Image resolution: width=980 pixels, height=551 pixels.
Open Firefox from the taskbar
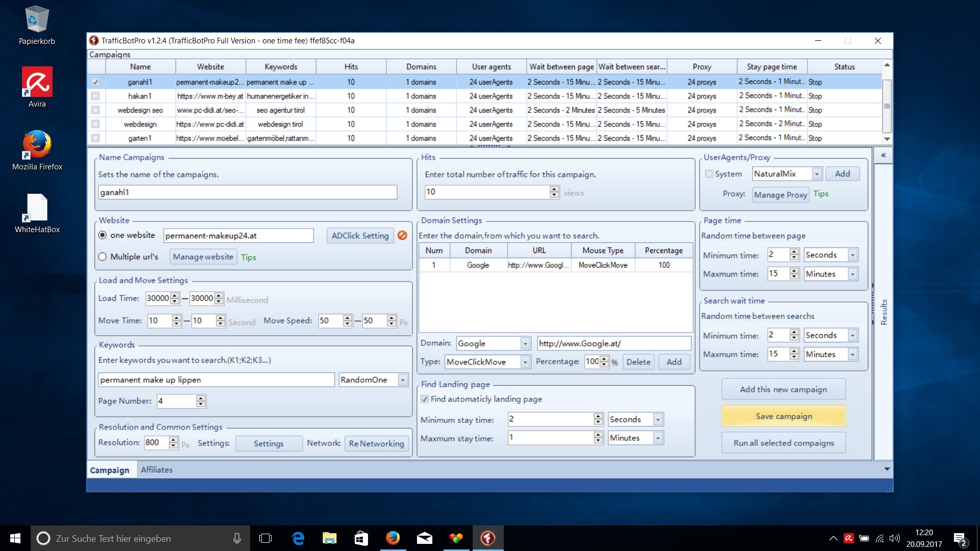click(x=393, y=538)
